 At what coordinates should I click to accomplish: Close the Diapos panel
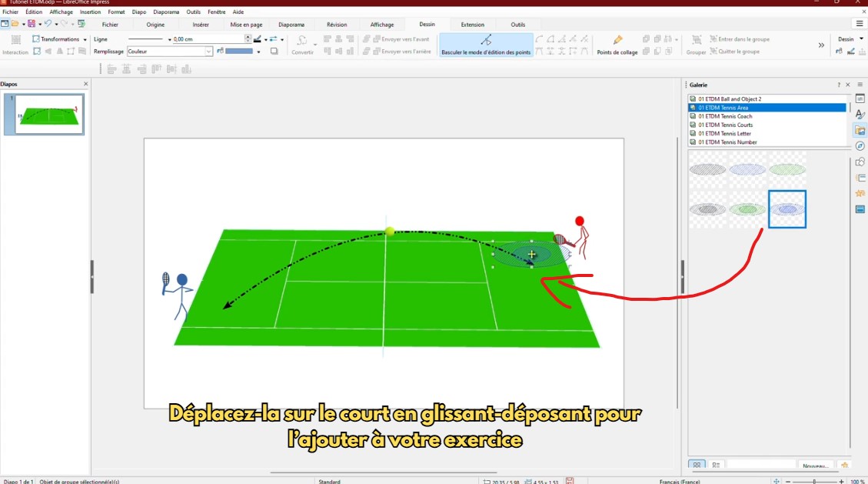coord(86,84)
